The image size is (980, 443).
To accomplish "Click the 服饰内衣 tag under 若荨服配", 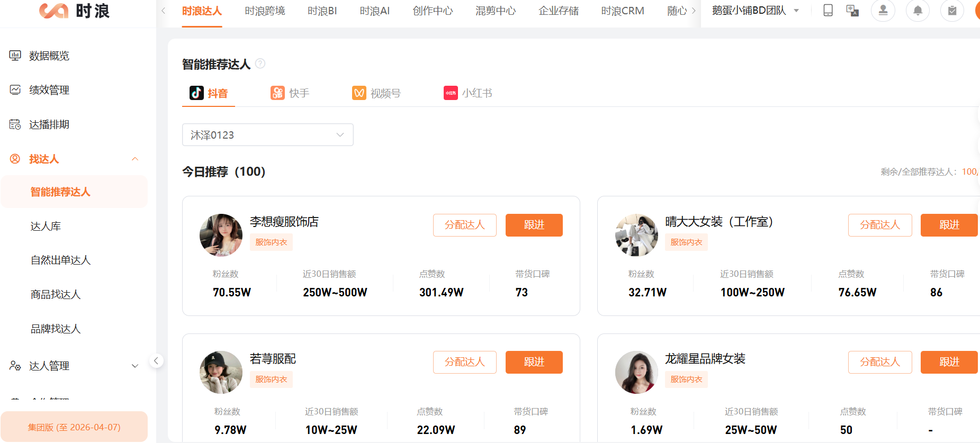I will tap(271, 379).
